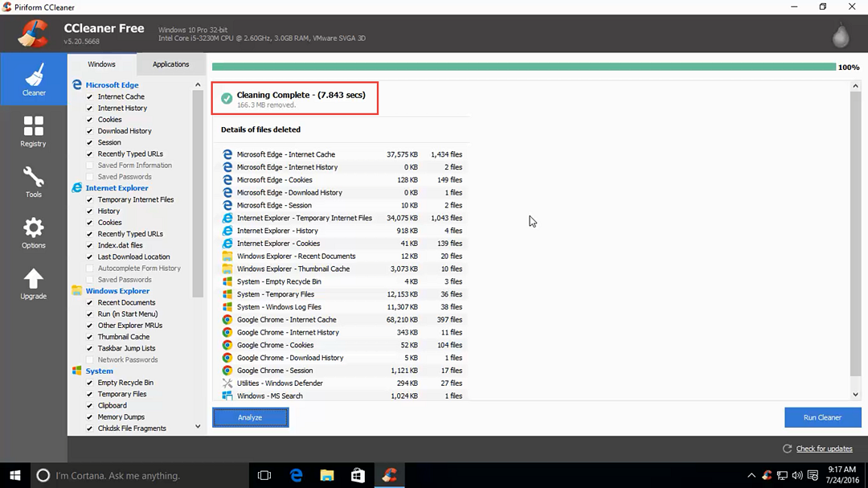
Task: Click the Utilities Windows Defender row icon
Action: point(227,383)
